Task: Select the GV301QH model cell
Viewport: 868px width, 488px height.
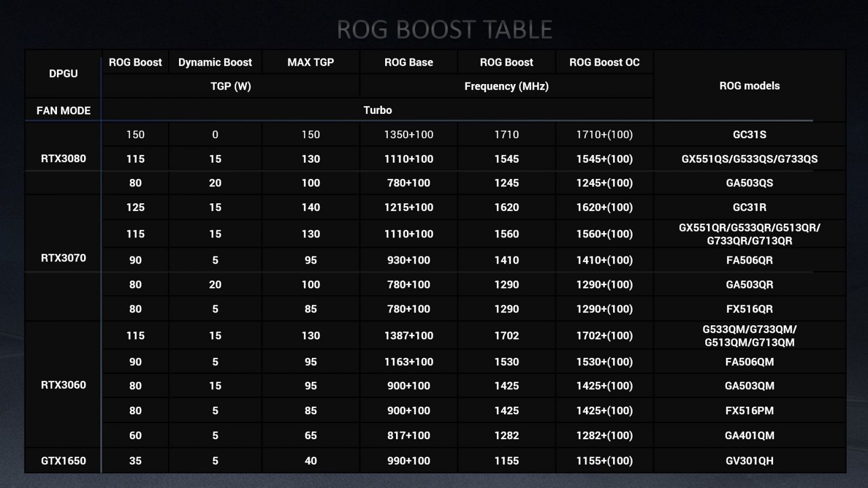Action: coord(749,461)
